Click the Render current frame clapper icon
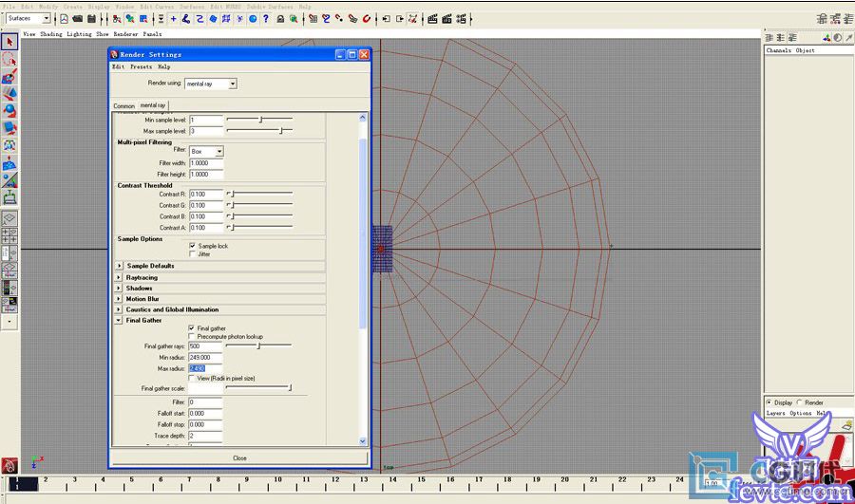The width and height of the screenshot is (855, 504). pyautogui.click(x=432, y=19)
